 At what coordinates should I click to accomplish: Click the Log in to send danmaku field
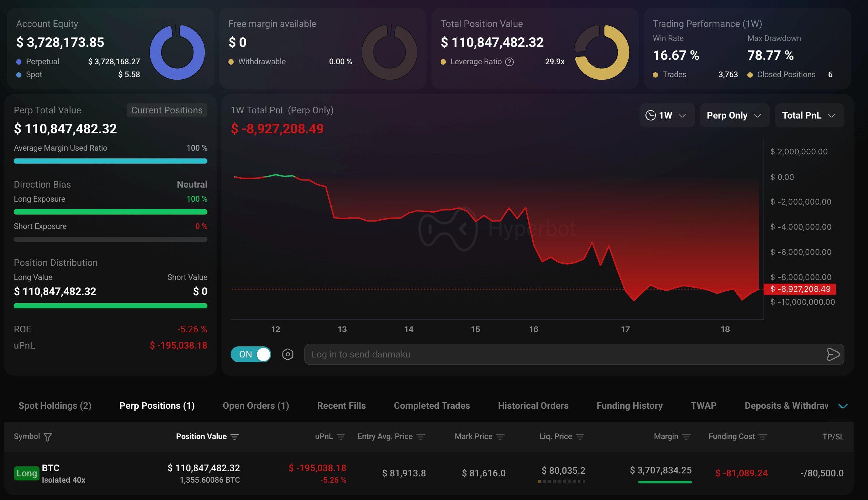pyautogui.click(x=574, y=355)
